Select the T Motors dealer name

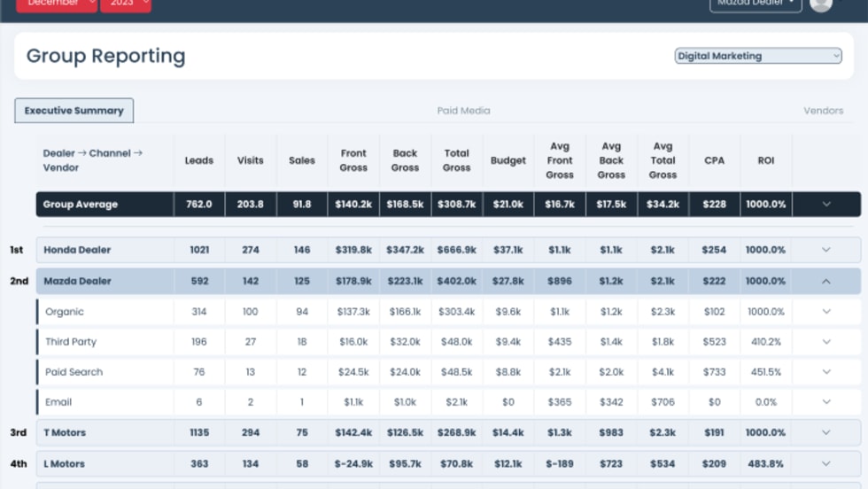pyautogui.click(x=65, y=433)
